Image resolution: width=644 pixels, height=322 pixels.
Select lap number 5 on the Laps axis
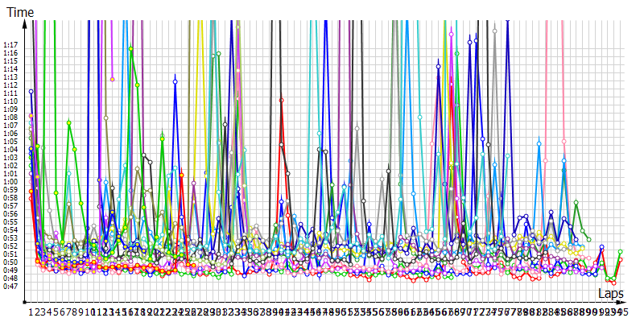56,312
